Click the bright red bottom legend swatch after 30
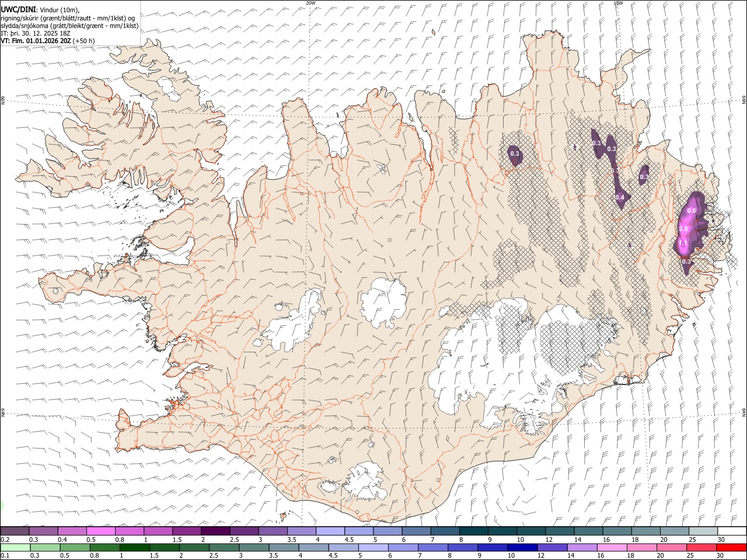The image size is (747, 560). point(731,548)
